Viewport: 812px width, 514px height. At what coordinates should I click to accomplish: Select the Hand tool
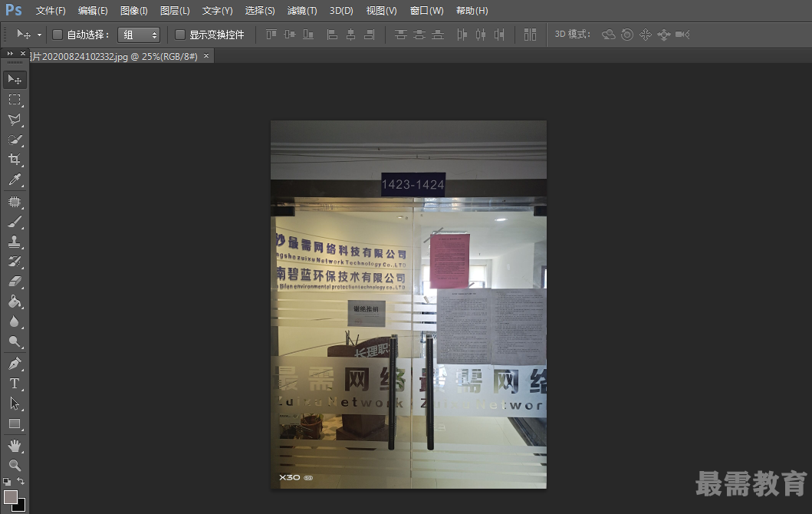pos(15,446)
